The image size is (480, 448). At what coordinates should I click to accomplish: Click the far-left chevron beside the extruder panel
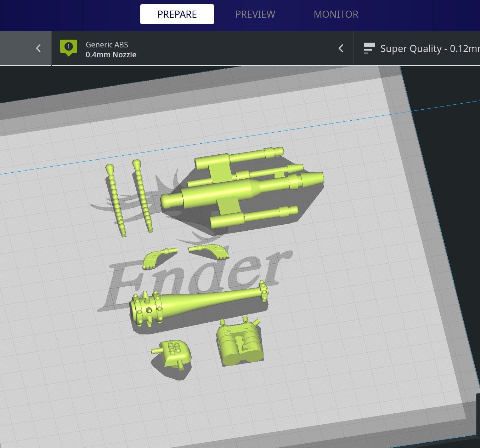[38, 48]
